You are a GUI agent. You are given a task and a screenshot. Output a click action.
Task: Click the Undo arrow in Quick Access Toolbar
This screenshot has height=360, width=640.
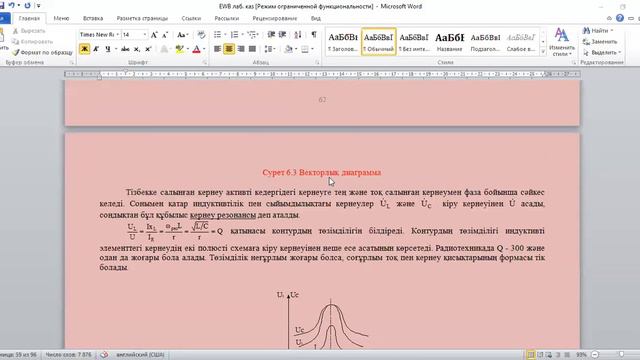pyautogui.click(x=12, y=5)
